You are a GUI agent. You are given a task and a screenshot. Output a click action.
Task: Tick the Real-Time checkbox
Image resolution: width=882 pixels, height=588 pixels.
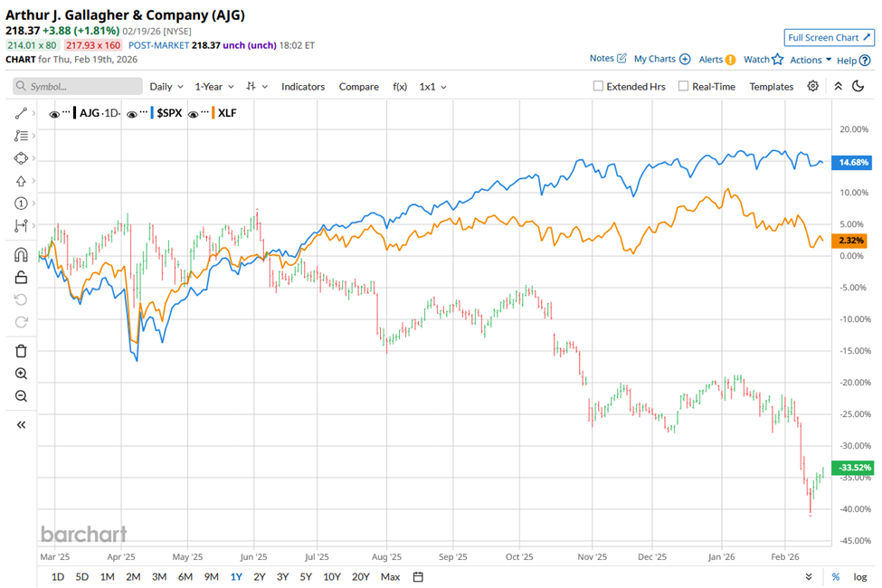tap(684, 87)
